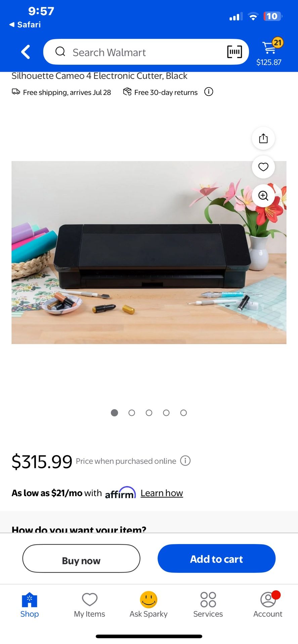
Task: Show info about online purchase price
Action: 185,461
